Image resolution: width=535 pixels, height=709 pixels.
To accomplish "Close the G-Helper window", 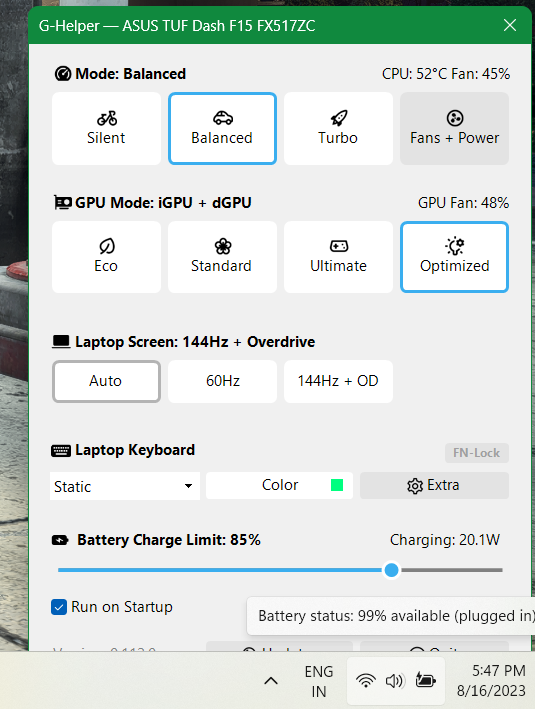I will tap(510, 25).
